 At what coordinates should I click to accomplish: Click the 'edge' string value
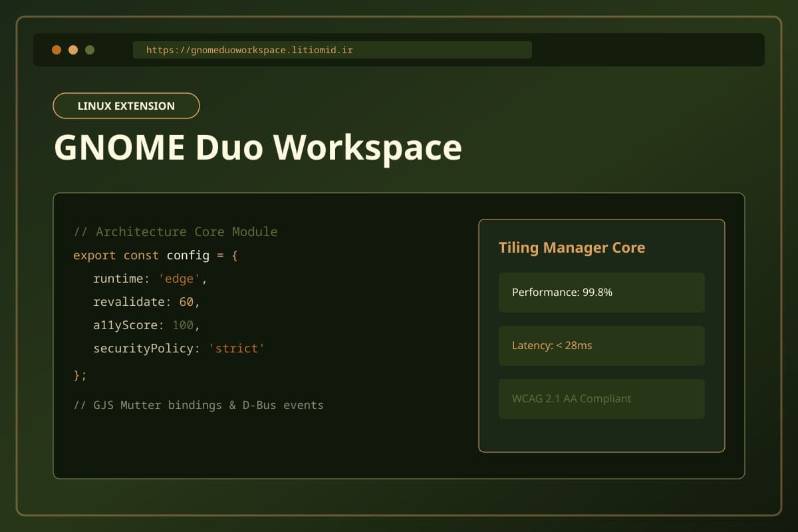180,279
